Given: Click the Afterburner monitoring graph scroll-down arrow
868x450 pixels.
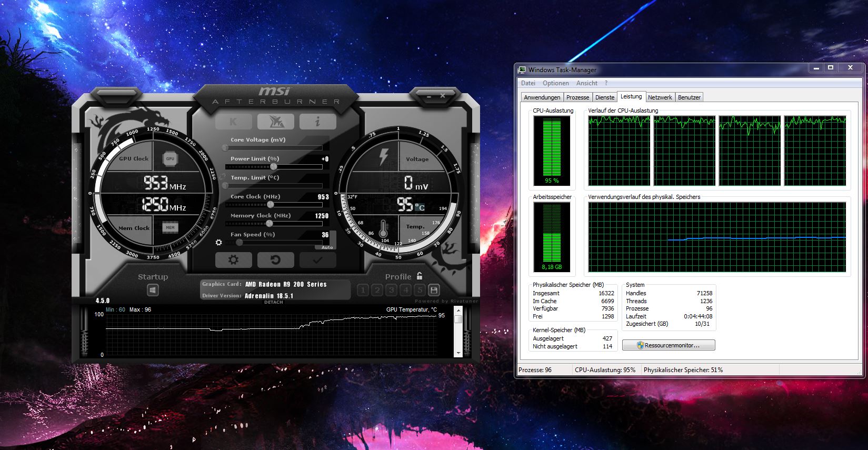Looking at the screenshot, I should (458, 353).
